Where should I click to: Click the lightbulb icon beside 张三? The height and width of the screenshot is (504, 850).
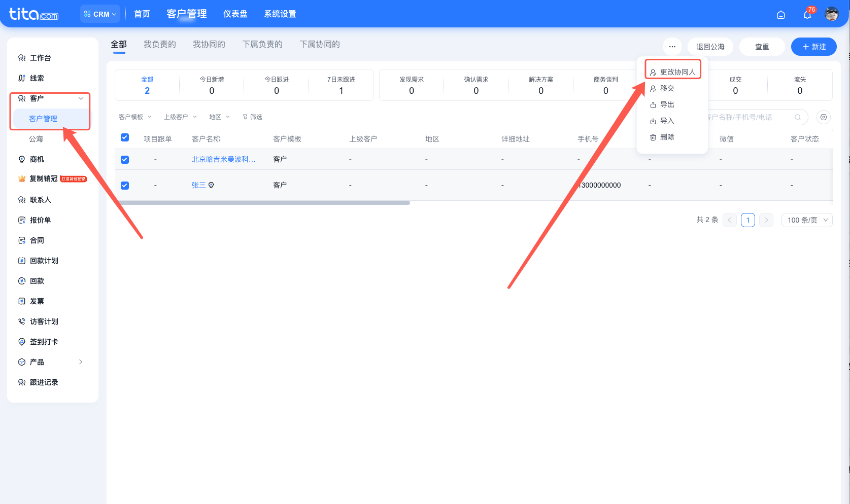[x=211, y=185]
